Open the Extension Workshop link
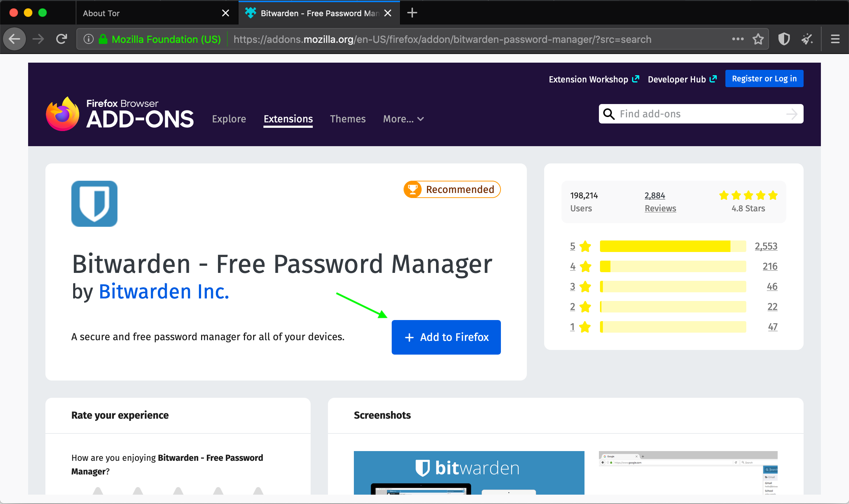 (594, 79)
